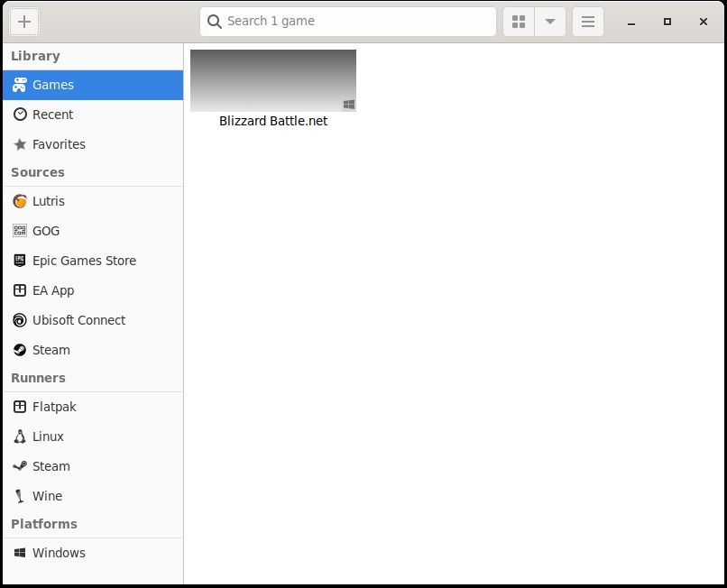
Task: Click the Flatpak package icon
Action: point(20,407)
